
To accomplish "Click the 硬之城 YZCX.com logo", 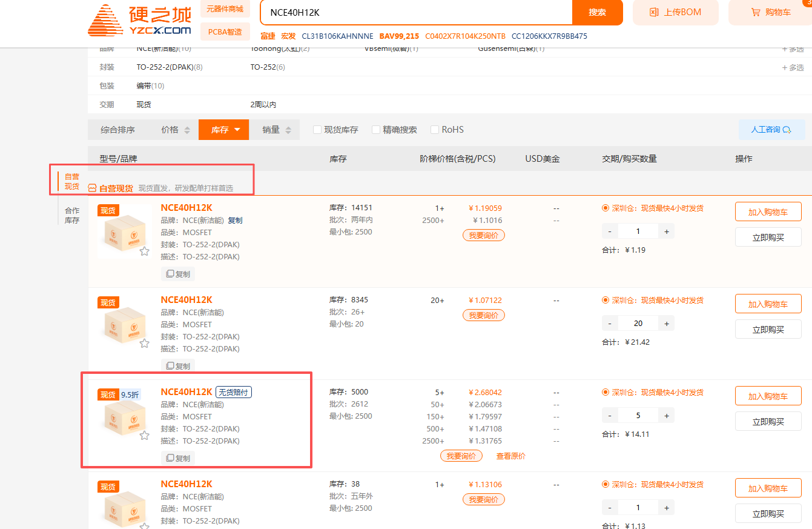I will pyautogui.click(x=140, y=20).
